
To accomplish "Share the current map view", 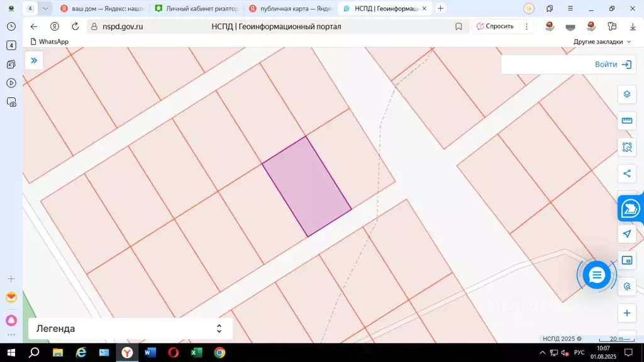I will 627,173.
